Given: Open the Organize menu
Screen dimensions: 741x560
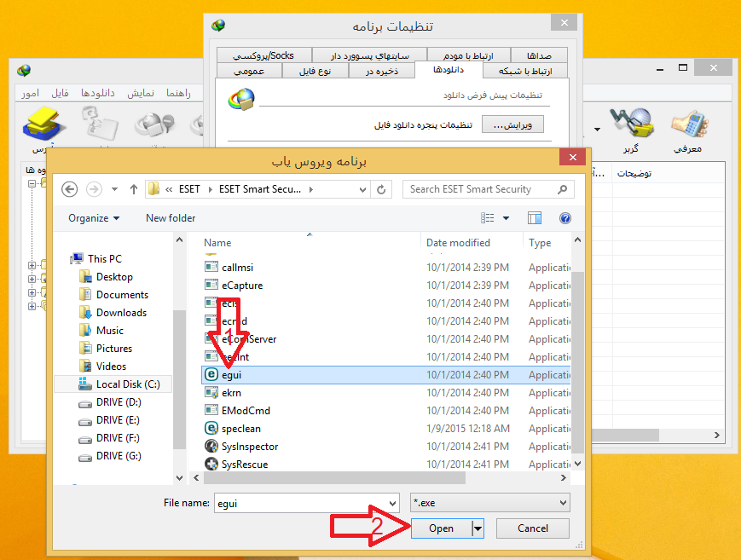Looking at the screenshot, I should (94, 218).
